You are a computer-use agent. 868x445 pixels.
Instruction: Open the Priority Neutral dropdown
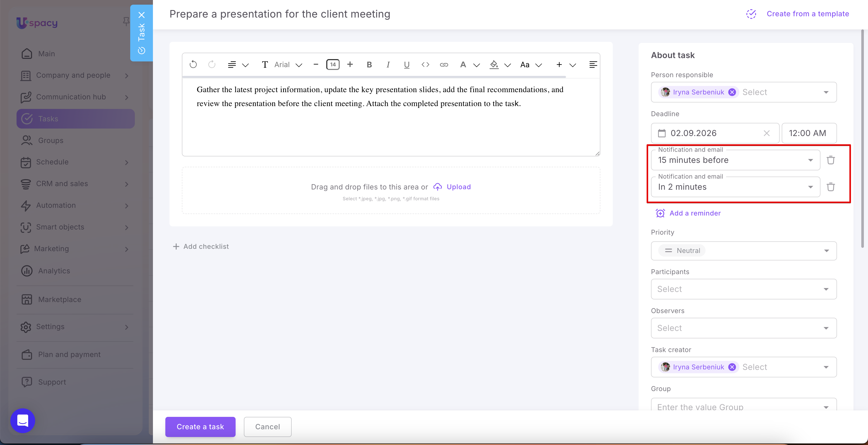point(744,251)
